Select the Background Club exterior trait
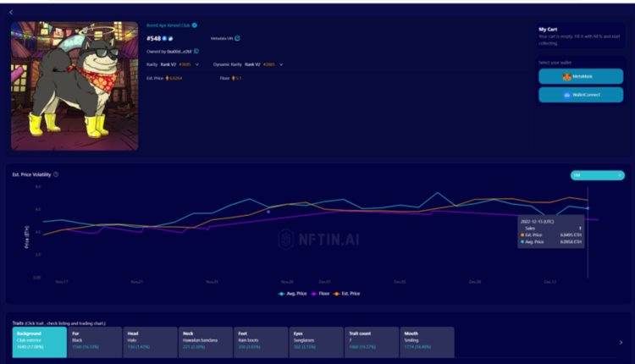635x364 pixels. point(39,342)
